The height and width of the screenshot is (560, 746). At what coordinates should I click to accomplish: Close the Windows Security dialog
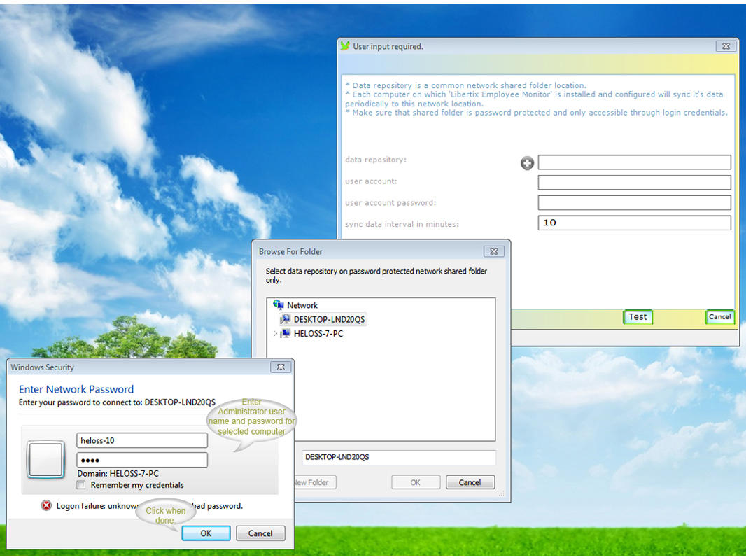(281, 367)
